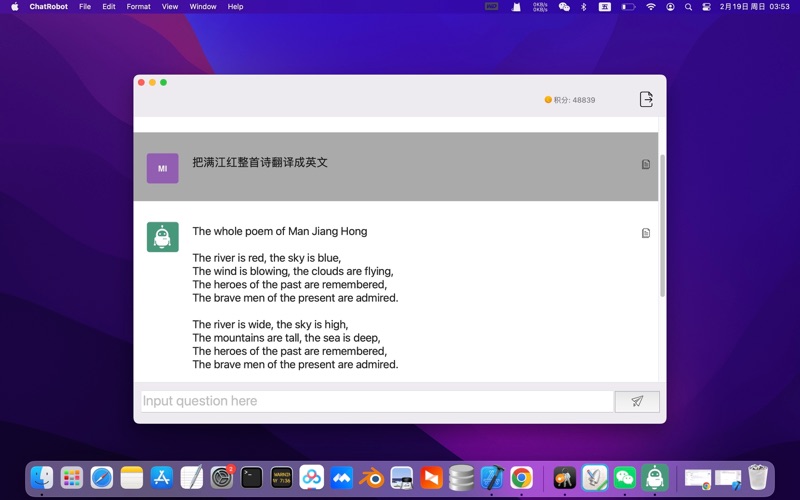Click 'The river is wide, the sky is high,'
The image size is (800, 500).
tap(270, 324)
